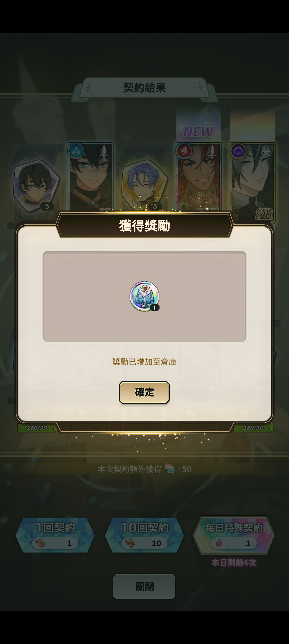
Task: Tap the water element icon on card
Action: click(76, 151)
